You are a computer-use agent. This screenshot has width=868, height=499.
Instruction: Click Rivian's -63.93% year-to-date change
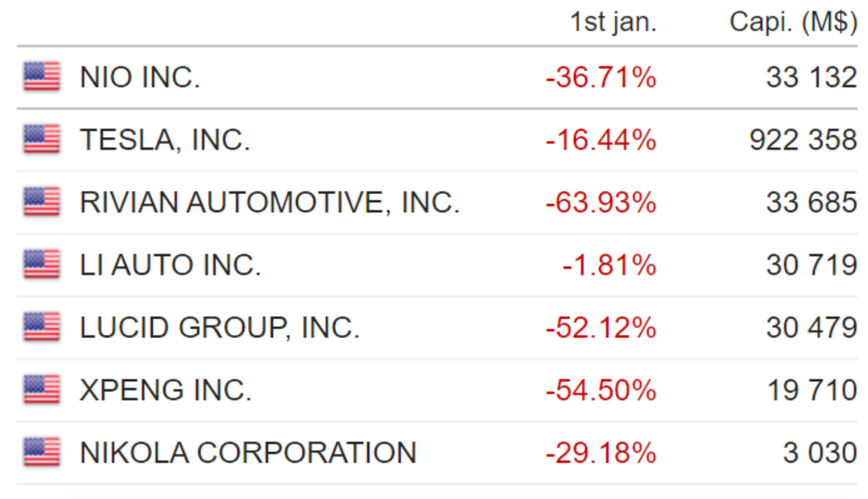601,202
